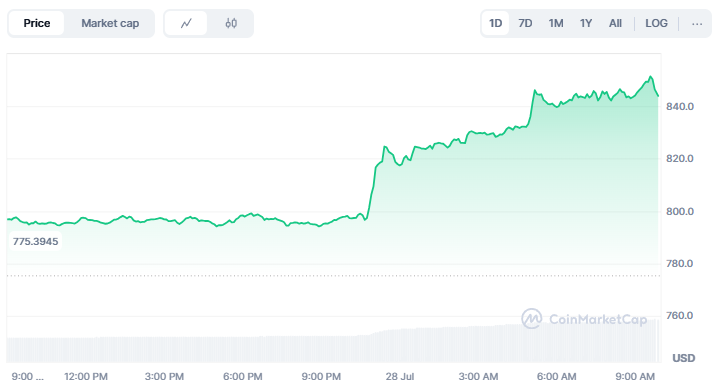This screenshot has height=392, width=716.
Task: Click the 3:00 AM time axis label
Action: click(x=478, y=377)
